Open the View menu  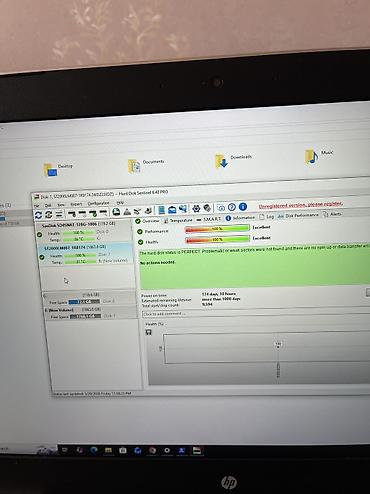click(61, 205)
